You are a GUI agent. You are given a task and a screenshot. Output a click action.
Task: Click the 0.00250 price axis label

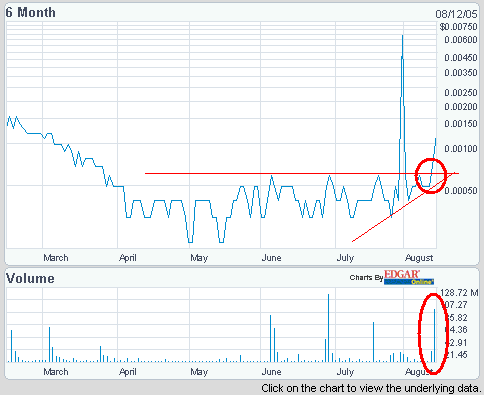[x=461, y=93]
